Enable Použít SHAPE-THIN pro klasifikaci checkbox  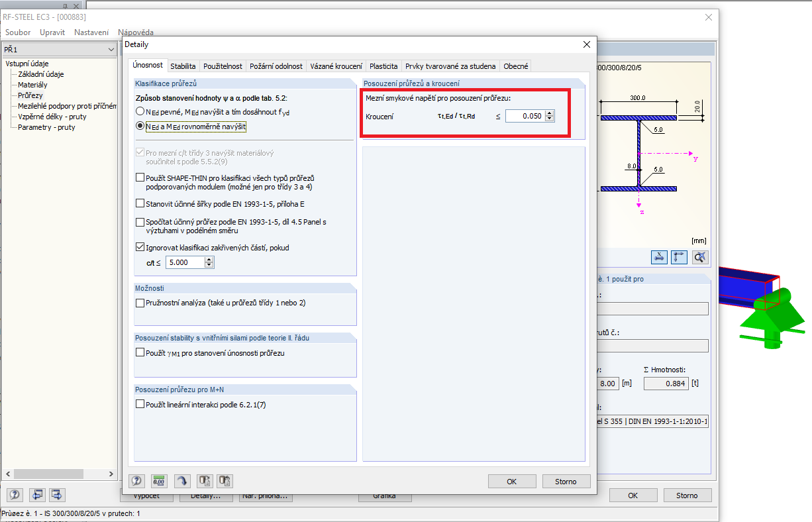(140, 178)
